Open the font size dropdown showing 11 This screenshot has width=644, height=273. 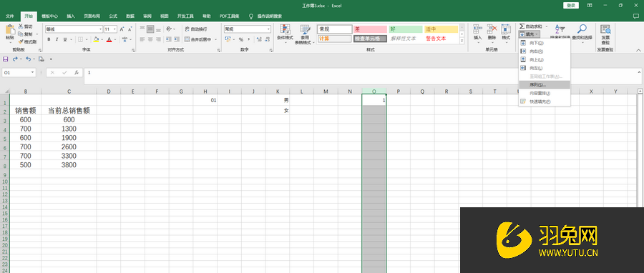(x=115, y=29)
